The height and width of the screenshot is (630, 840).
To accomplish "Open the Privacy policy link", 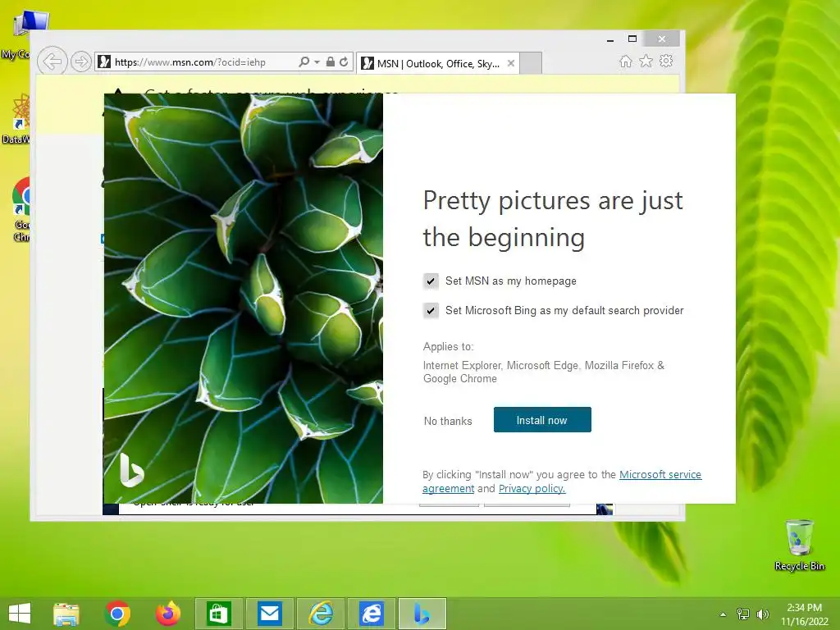I will click(x=532, y=489).
